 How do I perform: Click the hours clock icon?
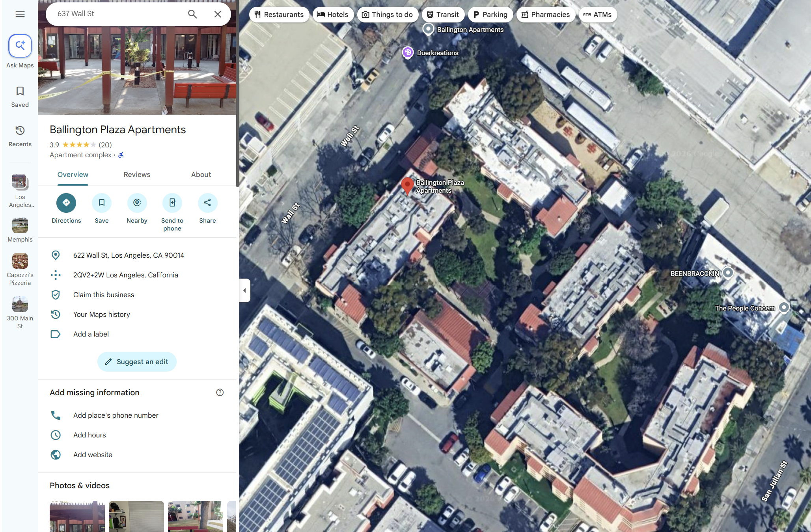pos(56,435)
